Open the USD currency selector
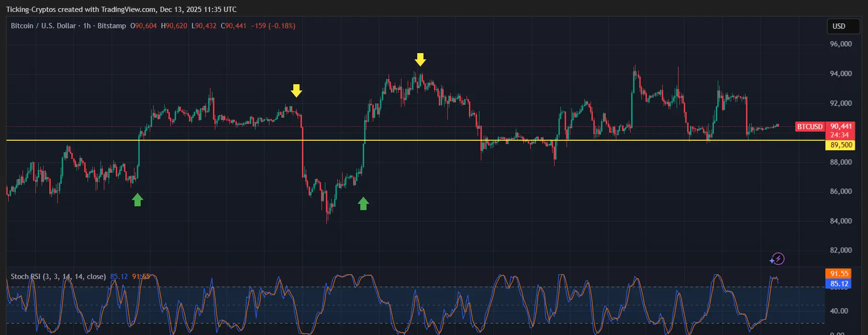 (x=843, y=26)
